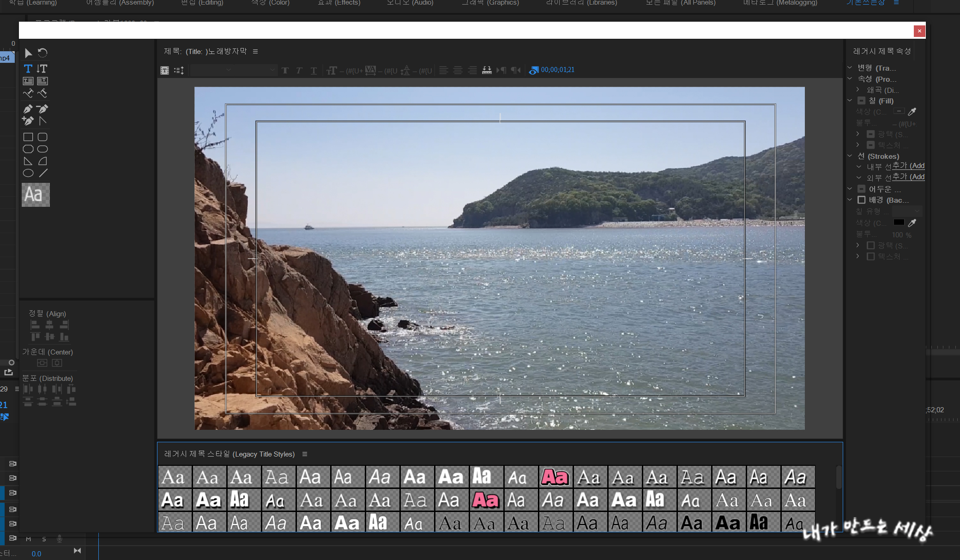Viewport: 960px width, 560px height.
Task: Click 추가 (Add) link for inner stroke
Action: click(x=908, y=166)
